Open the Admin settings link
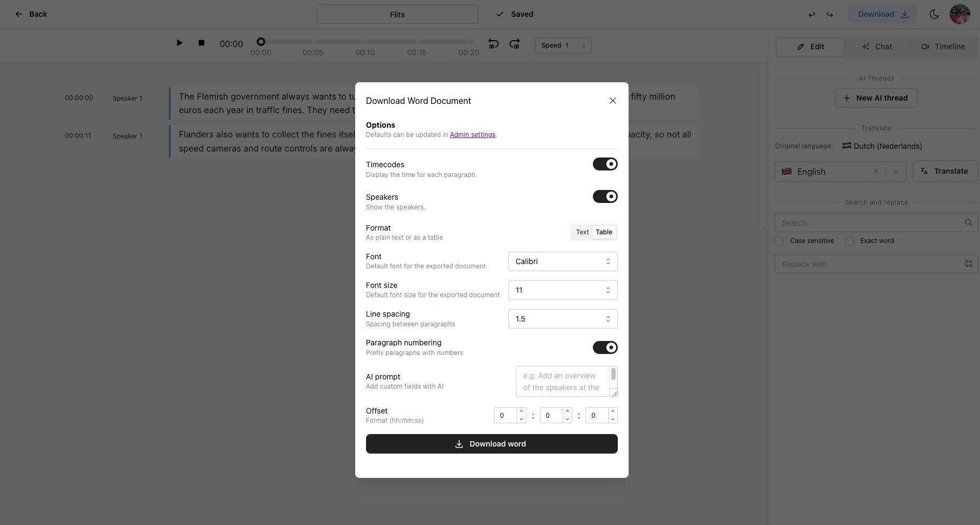The width and height of the screenshot is (980, 525). coord(472,135)
